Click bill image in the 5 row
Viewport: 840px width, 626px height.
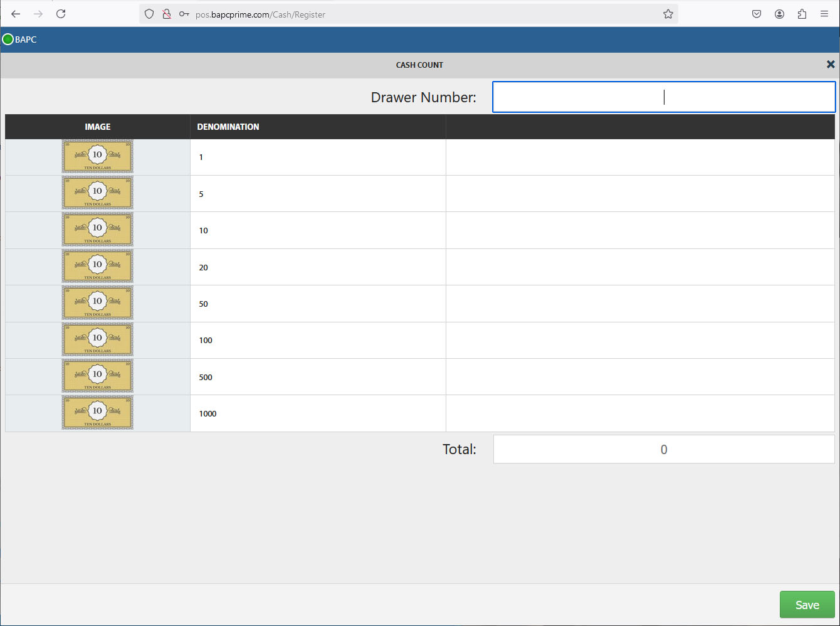click(97, 193)
